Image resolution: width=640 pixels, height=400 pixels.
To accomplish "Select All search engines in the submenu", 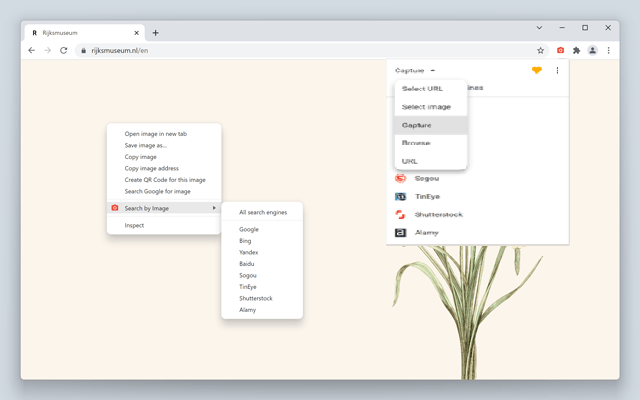I will coord(262,212).
